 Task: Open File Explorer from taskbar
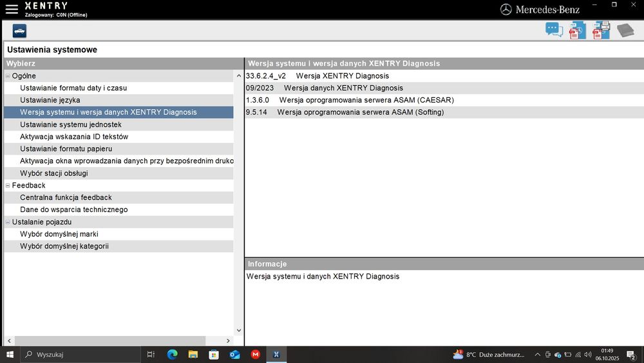coord(193,355)
